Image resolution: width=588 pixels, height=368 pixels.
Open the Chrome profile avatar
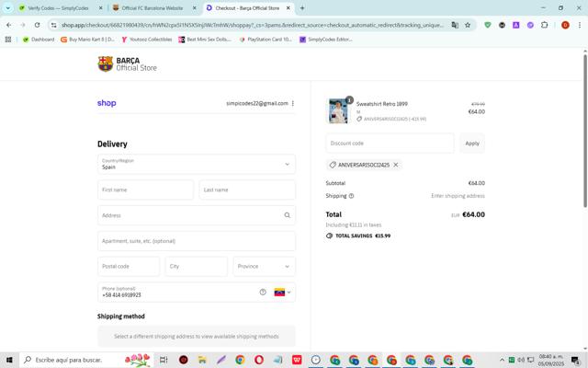[x=565, y=25]
